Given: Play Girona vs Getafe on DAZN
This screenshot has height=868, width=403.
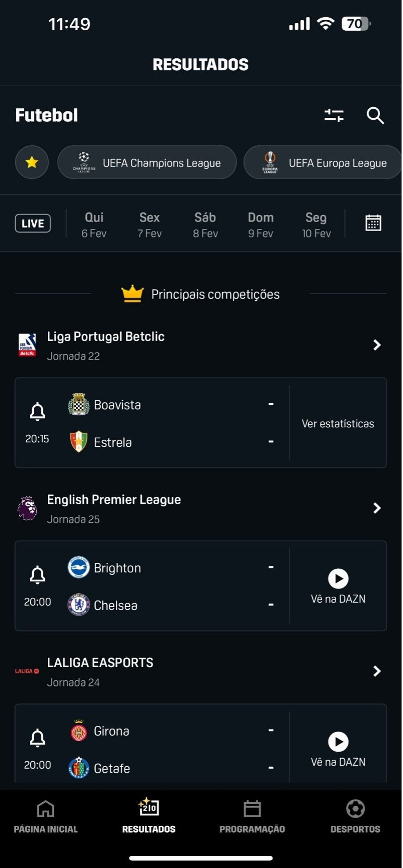Looking at the screenshot, I should coord(338,742).
